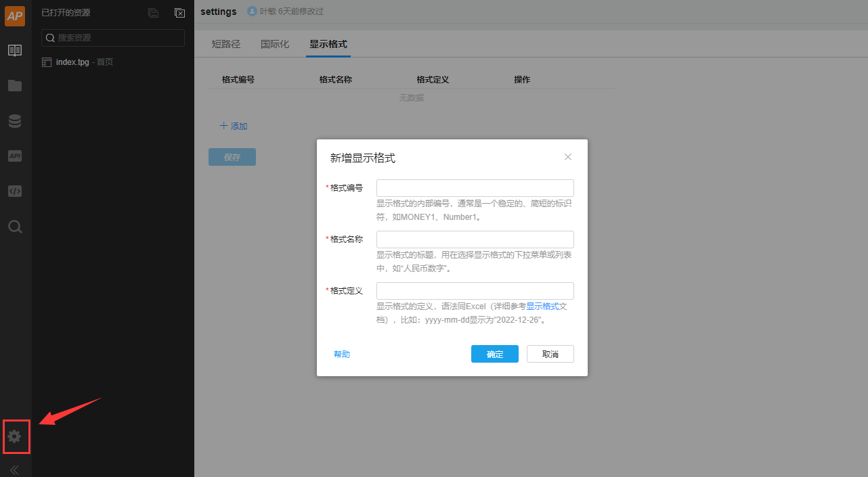Viewport: 868px width, 477px height.
Task: Open the database panel in the sidebar
Action: click(15, 120)
